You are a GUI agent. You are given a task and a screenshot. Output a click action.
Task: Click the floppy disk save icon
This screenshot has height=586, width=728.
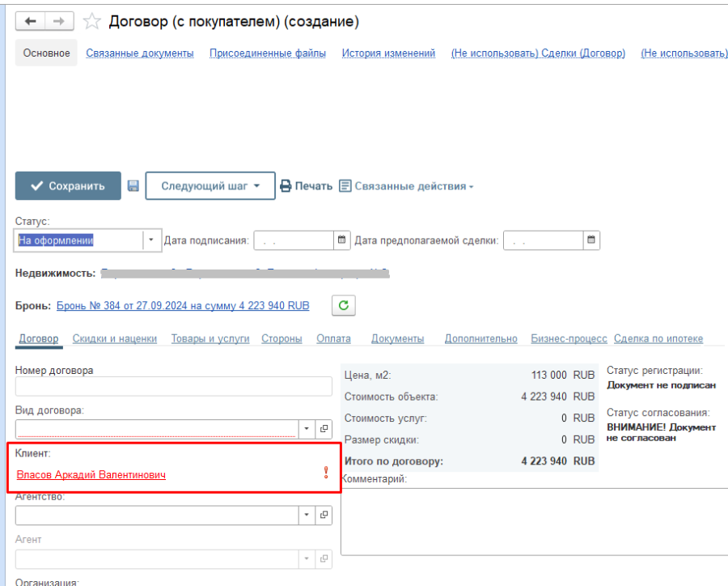(133, 186)
